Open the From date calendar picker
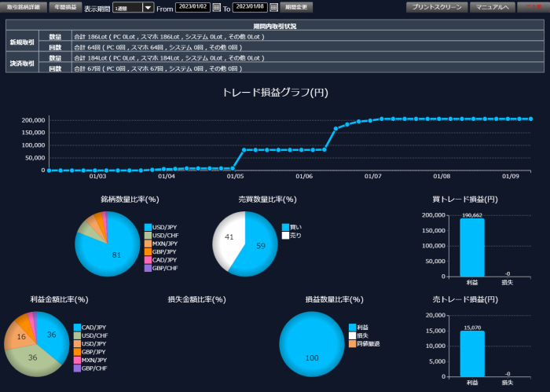The image size is (550, 392). pyautogui.click(x=217, y=7)
